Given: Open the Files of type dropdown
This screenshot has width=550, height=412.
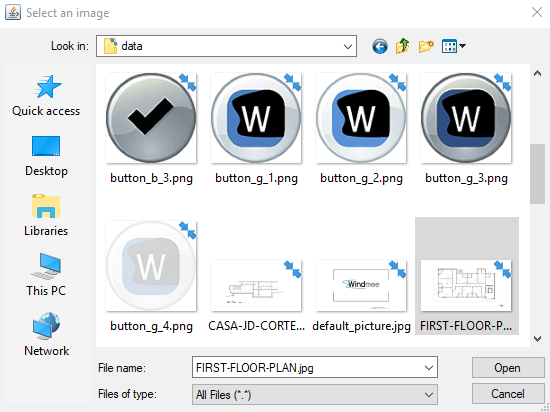Looking at the screenshot, I should 315,394.
